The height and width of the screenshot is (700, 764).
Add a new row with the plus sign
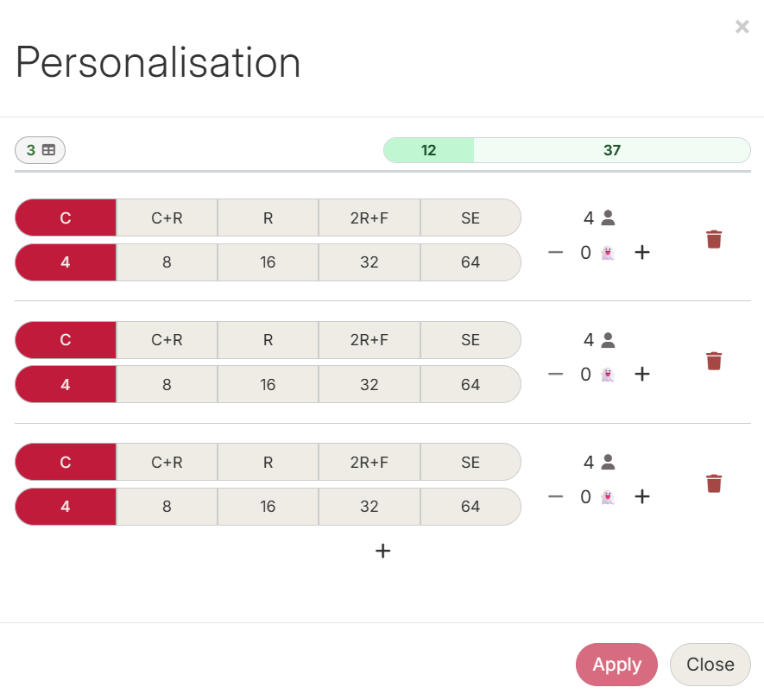pyautogui.click(x=382, y=551)
